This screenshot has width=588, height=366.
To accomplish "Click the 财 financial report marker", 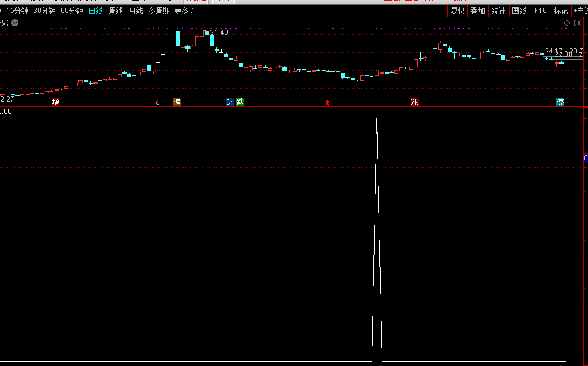I will pos(229,102).
